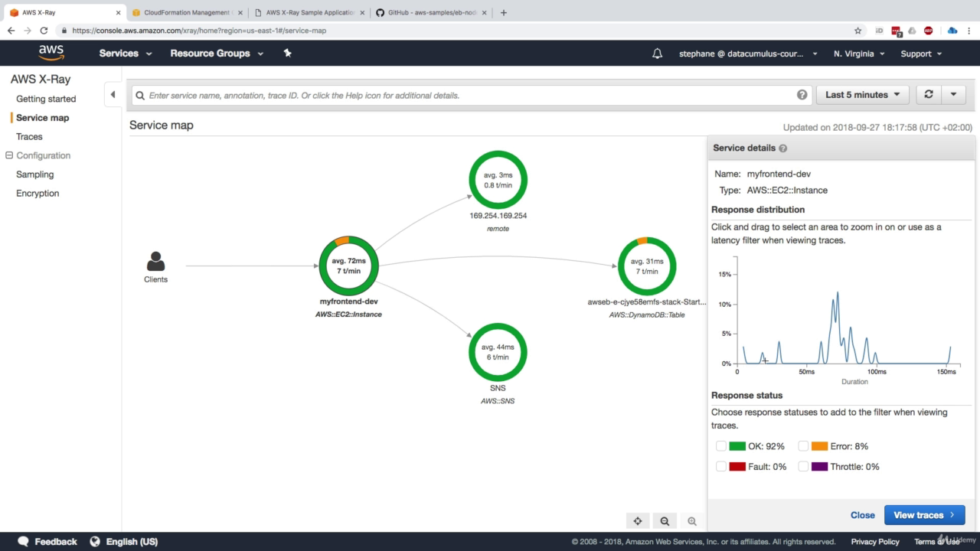Click the Service details help icon
This screenshot has height=551, width=980.
pyautogui.click(x=783, y=148)
